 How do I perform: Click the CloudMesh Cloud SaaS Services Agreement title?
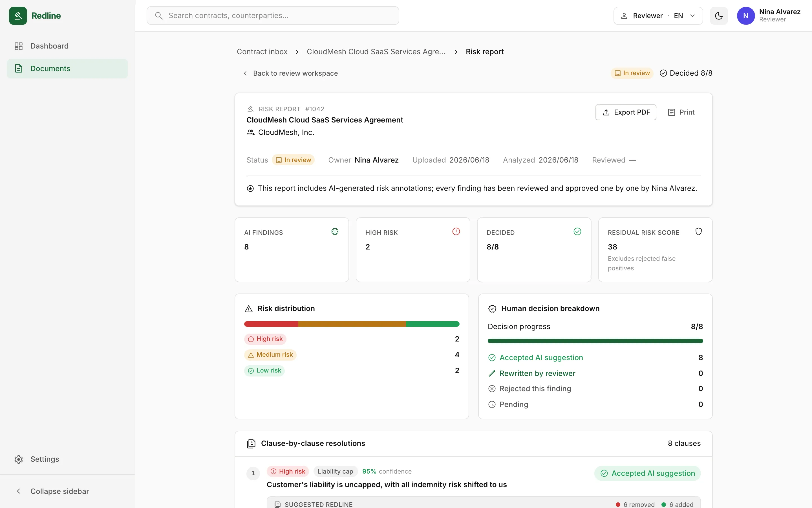[x=325, y=120]
